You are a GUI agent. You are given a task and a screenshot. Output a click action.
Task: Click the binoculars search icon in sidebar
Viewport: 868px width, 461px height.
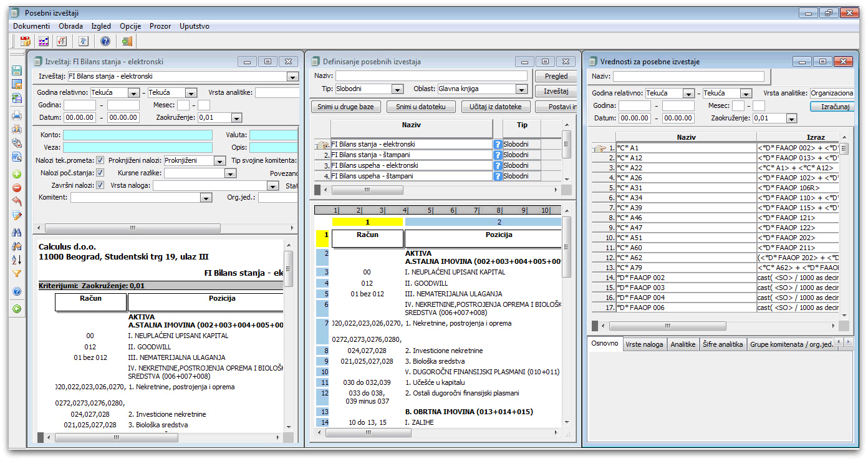17,232
